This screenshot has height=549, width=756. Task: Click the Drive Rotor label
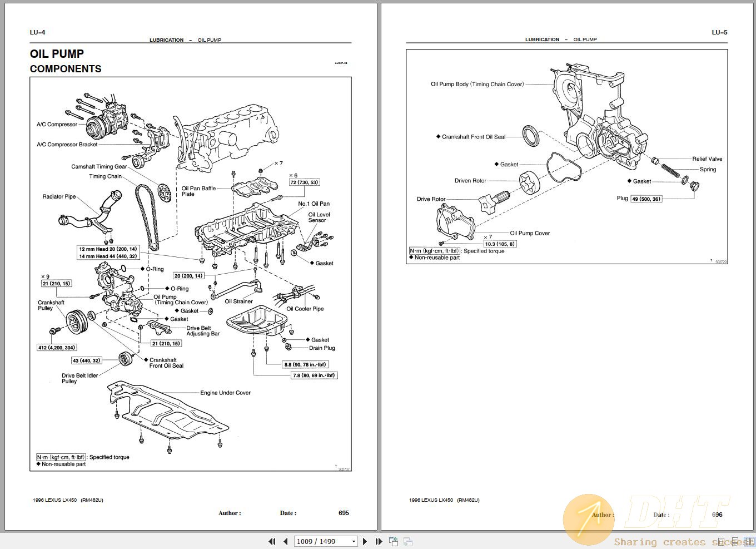[431, 199]
